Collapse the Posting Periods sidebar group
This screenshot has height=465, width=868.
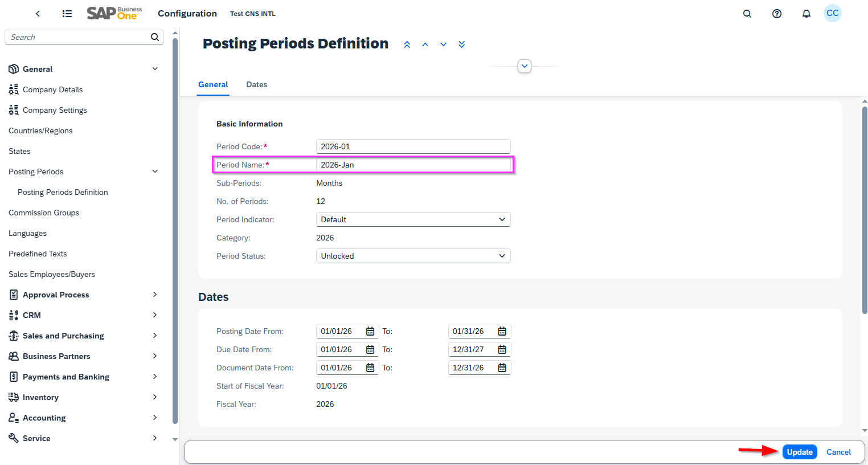154,171
